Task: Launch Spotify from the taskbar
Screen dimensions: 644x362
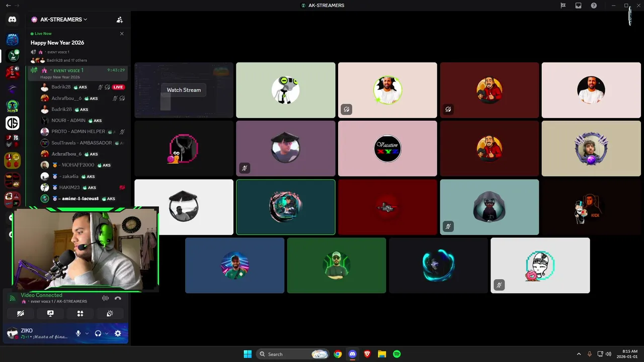Action: (x=396, y=354)
